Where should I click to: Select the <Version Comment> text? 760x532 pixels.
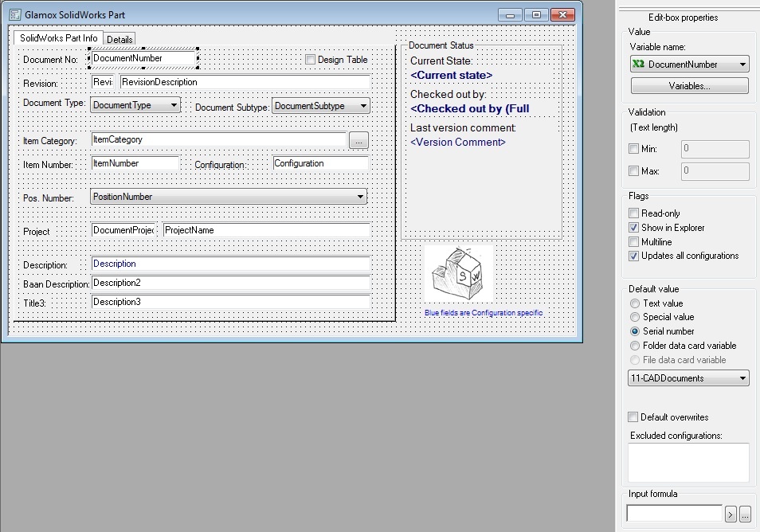coord(458,142)
